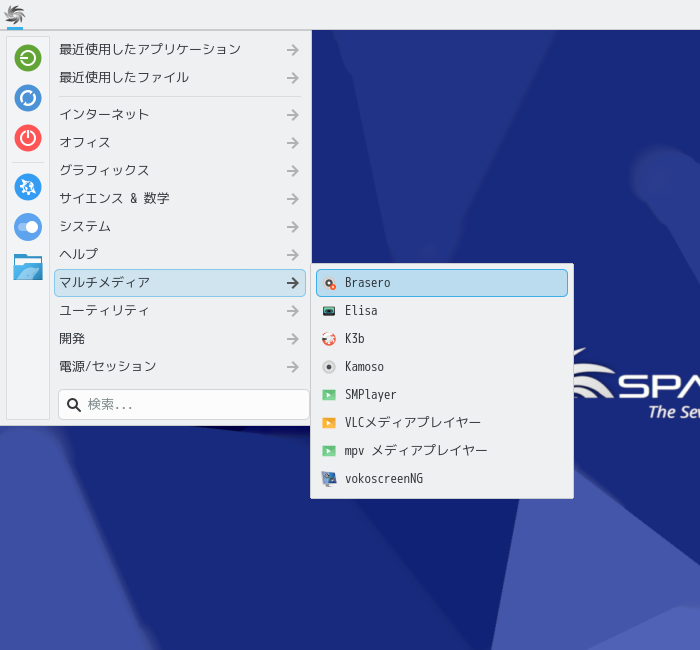Viewport: 700px width, 650px height.
Task: Open the file manager folder icon
Action: tap(28, 267)
